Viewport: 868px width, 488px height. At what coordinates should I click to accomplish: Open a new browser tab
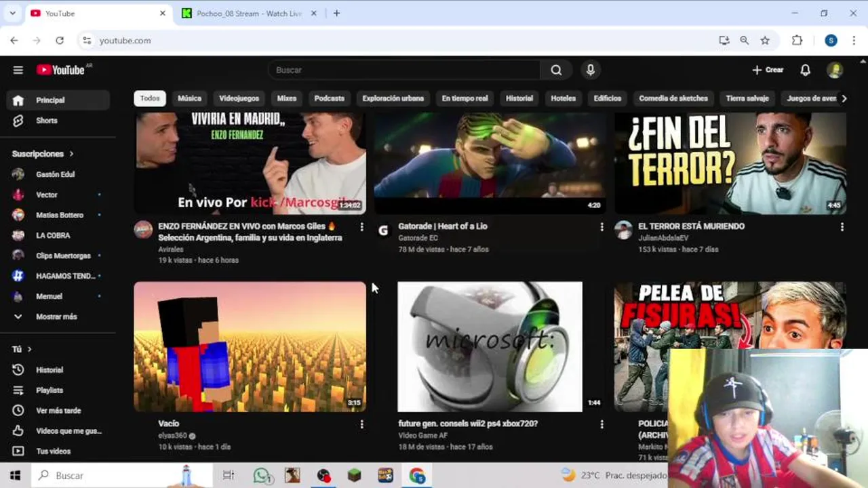point(336,14)
